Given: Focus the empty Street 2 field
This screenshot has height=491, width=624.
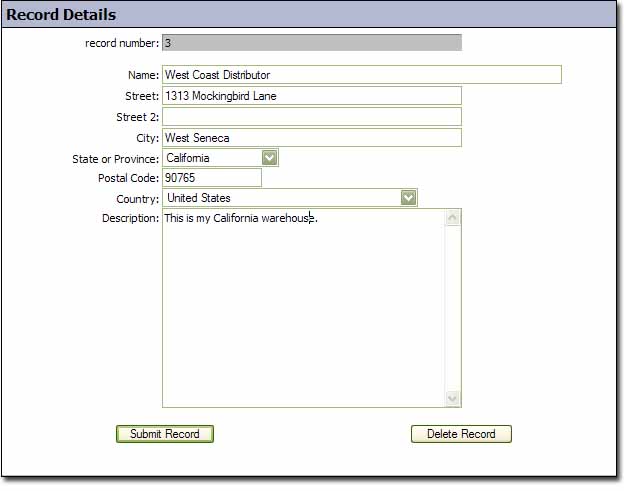Looking at the screenshot, I should tap(311, 117).
